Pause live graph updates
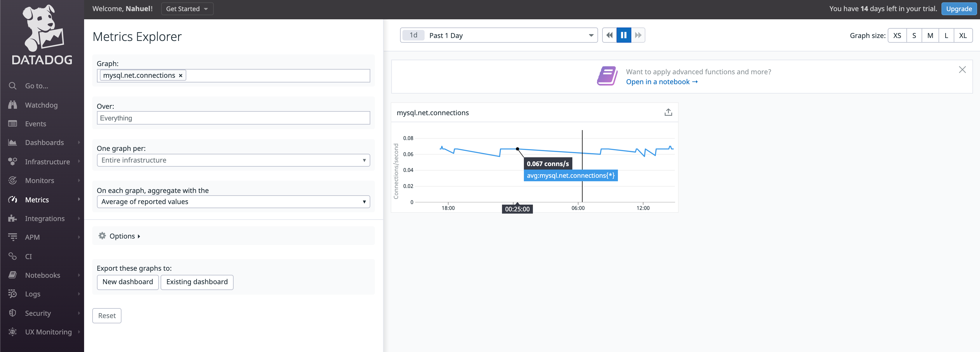The width and height of the screenshot is (980, 352). (x=623, y=35)
